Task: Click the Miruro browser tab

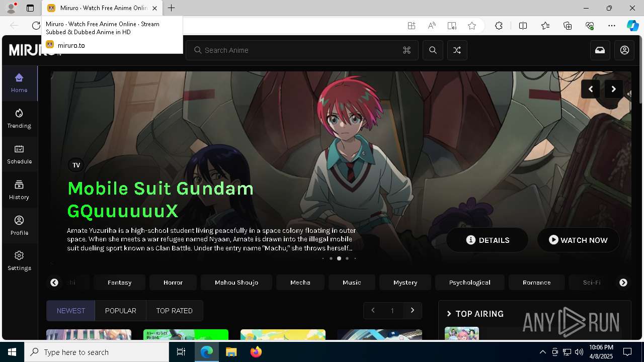Action: coord(101,8)
